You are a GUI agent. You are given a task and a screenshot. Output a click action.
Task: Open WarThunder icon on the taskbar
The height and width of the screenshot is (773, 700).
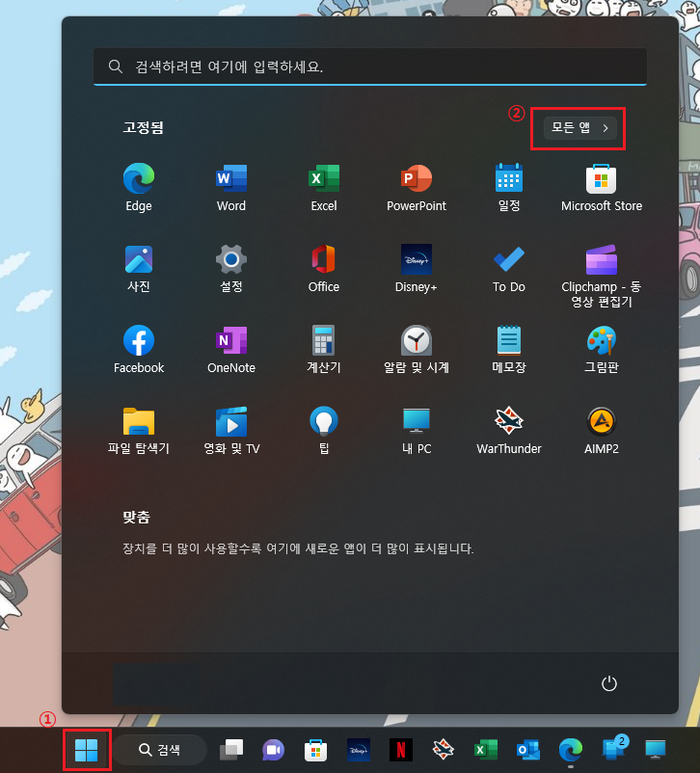(x=443, y=750)
